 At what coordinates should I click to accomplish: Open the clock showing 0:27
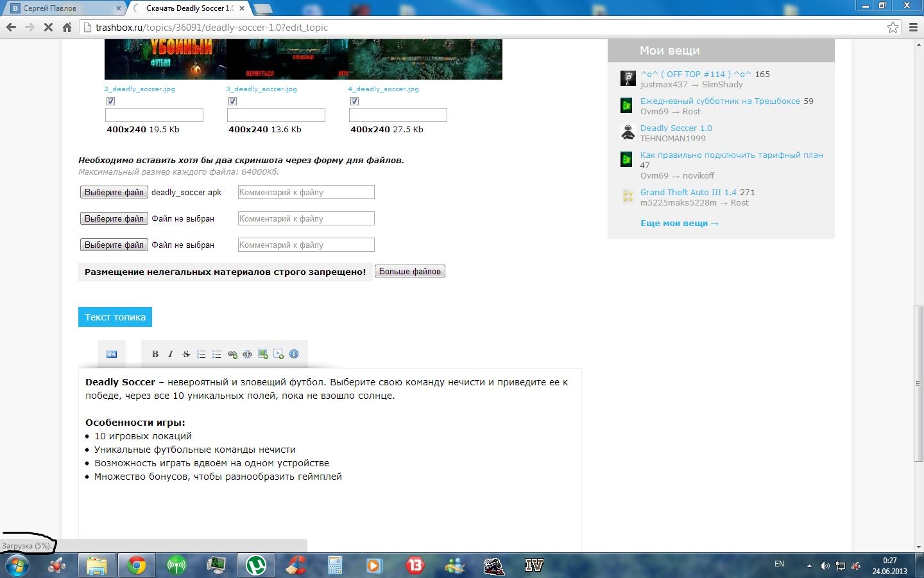[x=889, y=566]
